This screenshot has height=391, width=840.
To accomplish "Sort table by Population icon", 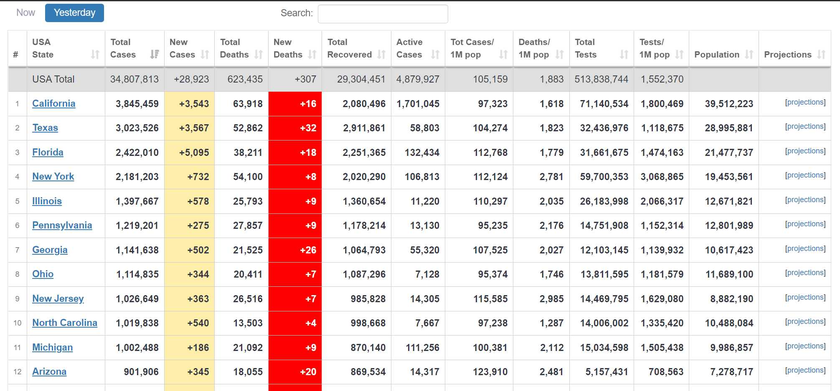I will 749,55.
